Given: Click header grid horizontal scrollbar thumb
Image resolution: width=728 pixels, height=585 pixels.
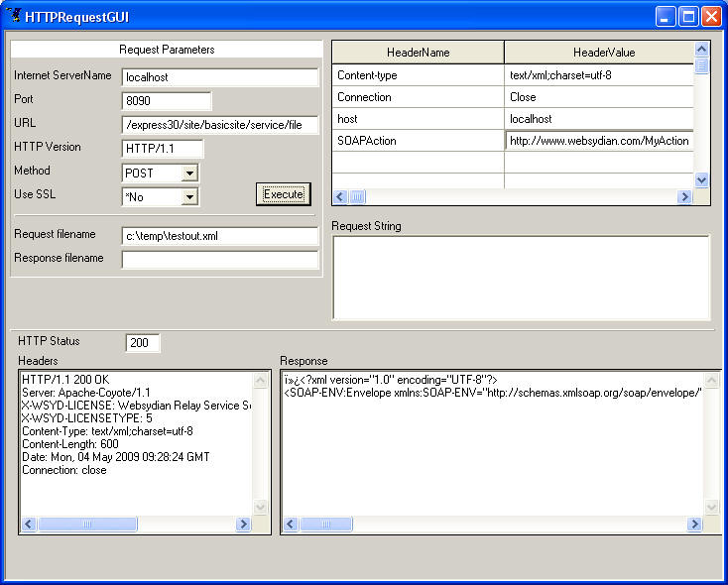Looking at the screenshot, I should click(x=357, y=197).
